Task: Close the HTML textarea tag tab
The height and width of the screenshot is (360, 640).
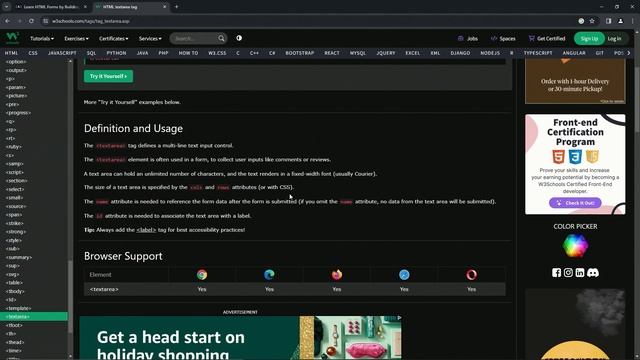Action: coord(164,7)
